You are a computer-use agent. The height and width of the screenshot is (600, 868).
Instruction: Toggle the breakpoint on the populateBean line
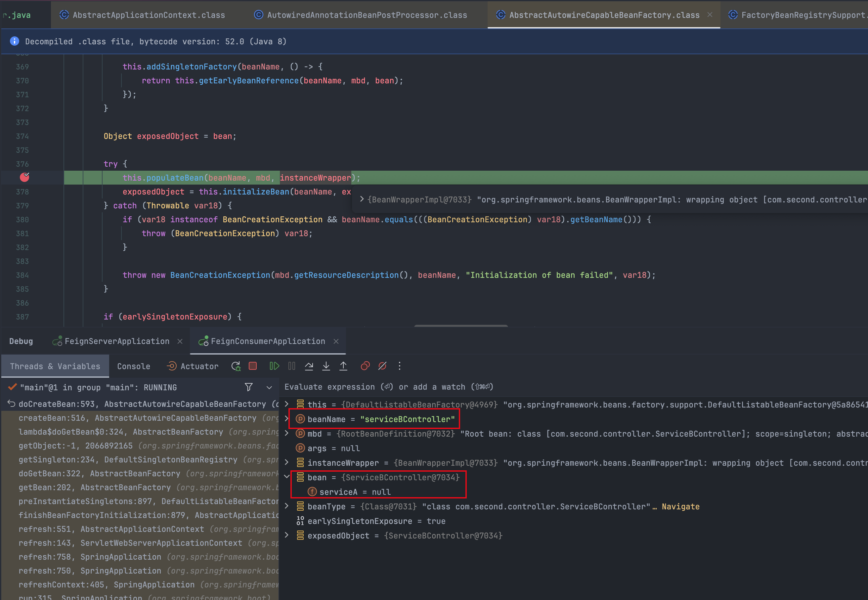click(x=24, y=177)
